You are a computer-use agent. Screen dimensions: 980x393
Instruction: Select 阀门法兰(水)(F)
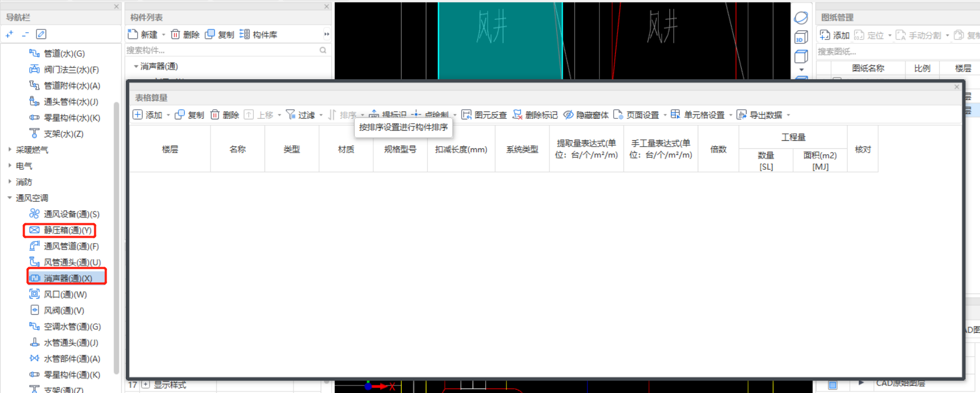pyautogui.click(x=64, y=70)
